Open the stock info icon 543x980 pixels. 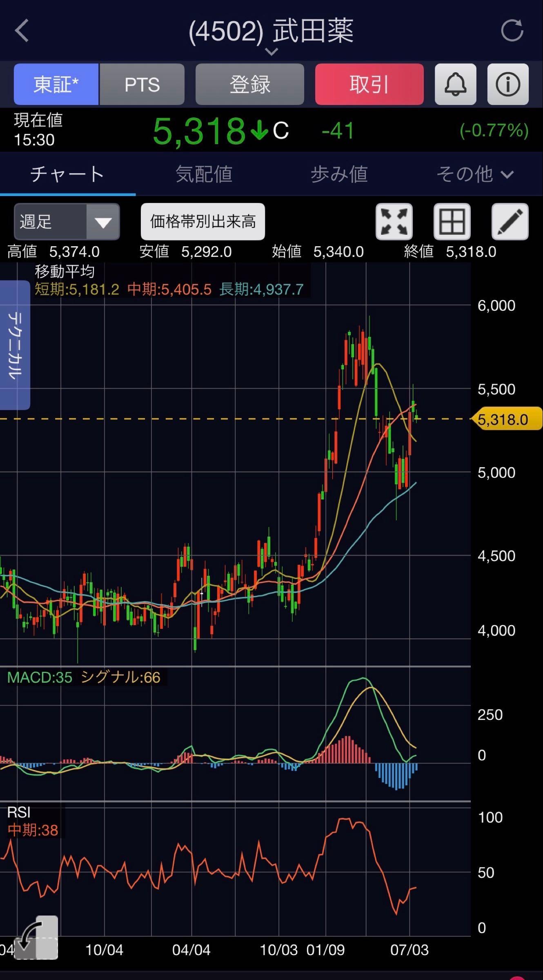(508, 84)
